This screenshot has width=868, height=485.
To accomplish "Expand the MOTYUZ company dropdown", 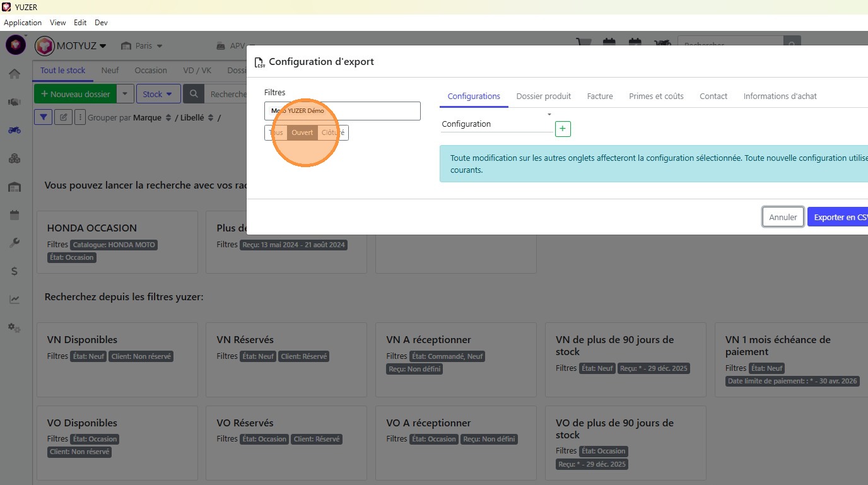I will pyautogui.click(x=71, y=45).
